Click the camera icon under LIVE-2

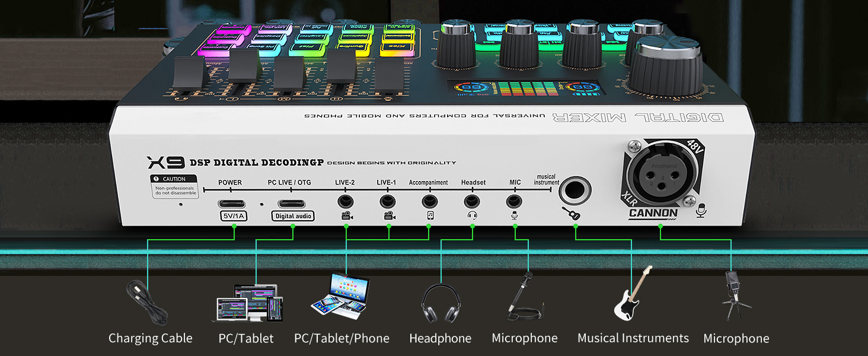pos(347,216)
